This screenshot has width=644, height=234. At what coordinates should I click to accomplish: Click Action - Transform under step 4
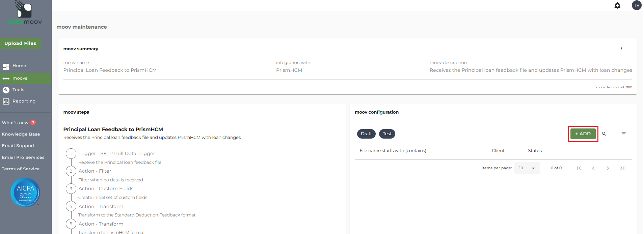[x=101, y=206]
